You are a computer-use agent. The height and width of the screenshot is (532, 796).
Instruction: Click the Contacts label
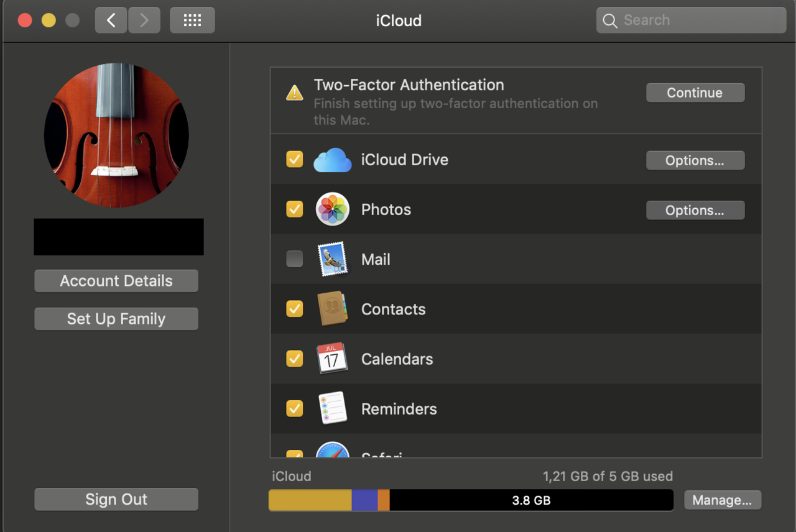point(393,310)
